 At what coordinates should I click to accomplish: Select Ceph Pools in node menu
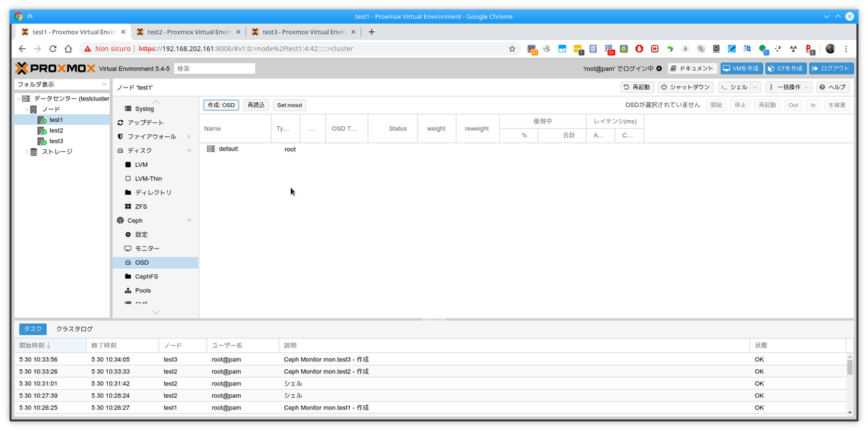142,291
